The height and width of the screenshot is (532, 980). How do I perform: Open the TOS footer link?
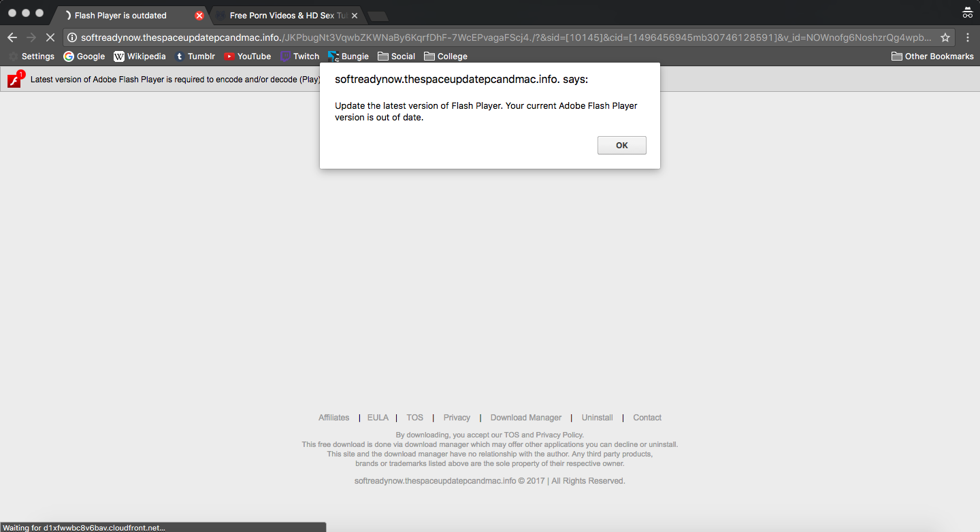[x=414, y=418]
